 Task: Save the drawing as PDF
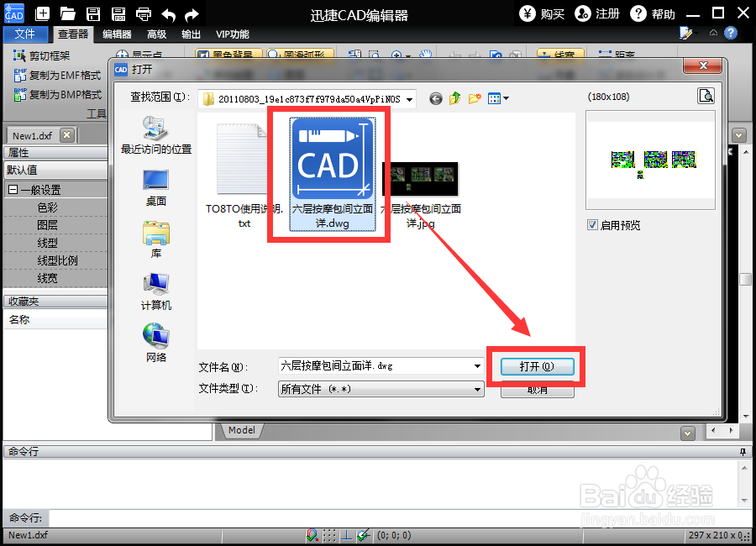tap(118, 14)
